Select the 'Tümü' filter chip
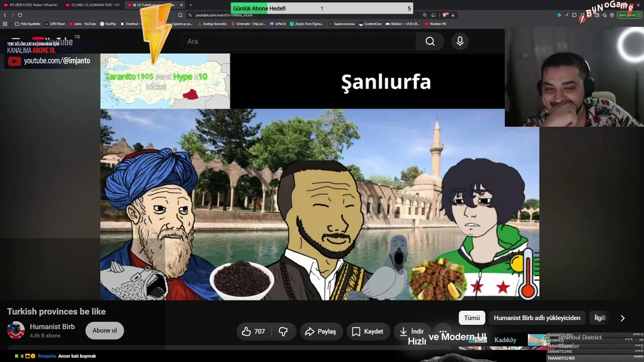This screenshot has width=644, height=362. [x=472, y=318]
